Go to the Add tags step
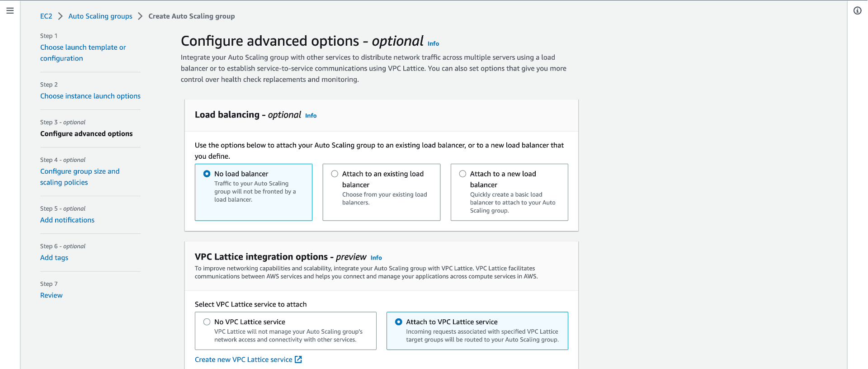868x369 pixels. [54, 257]
